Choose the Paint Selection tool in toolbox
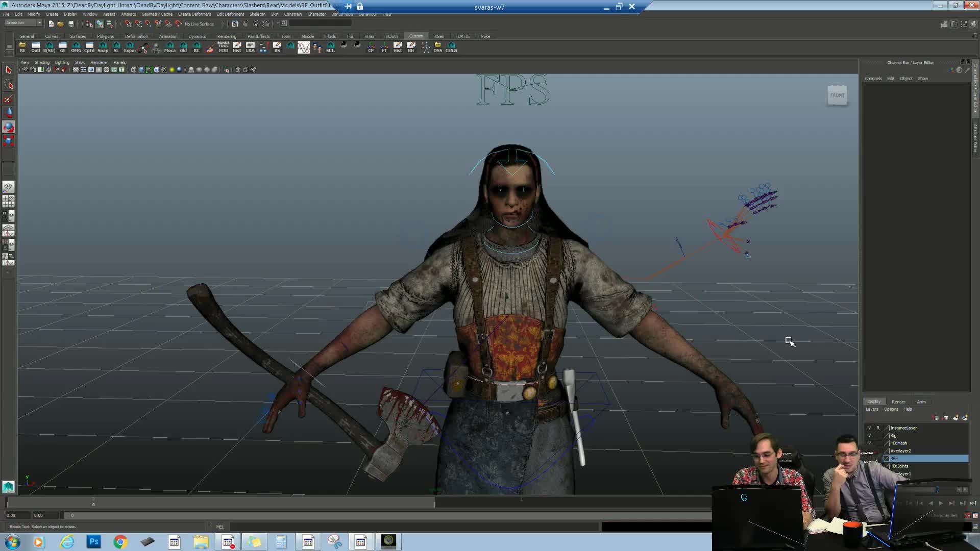 pyautogui.click(x=8, y=99)
